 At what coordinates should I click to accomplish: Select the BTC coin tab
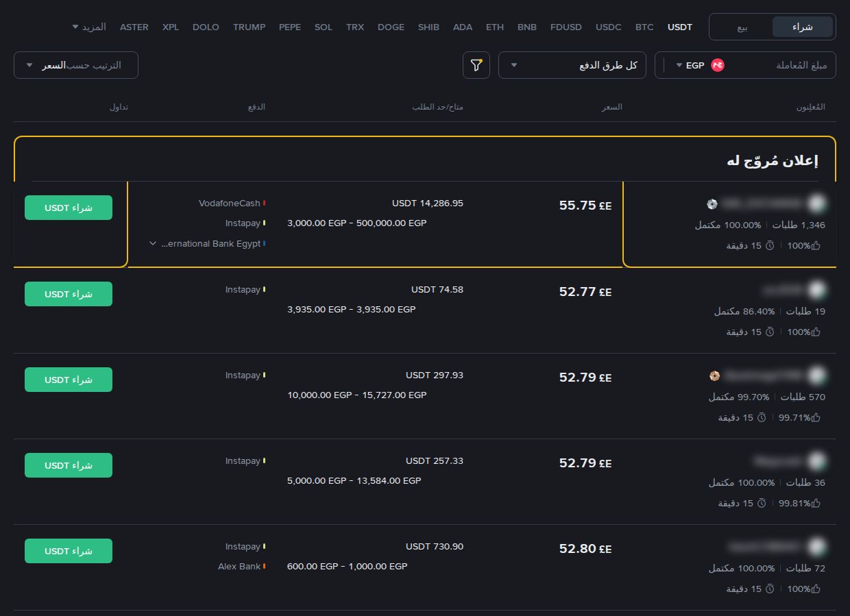pos(644,27)
